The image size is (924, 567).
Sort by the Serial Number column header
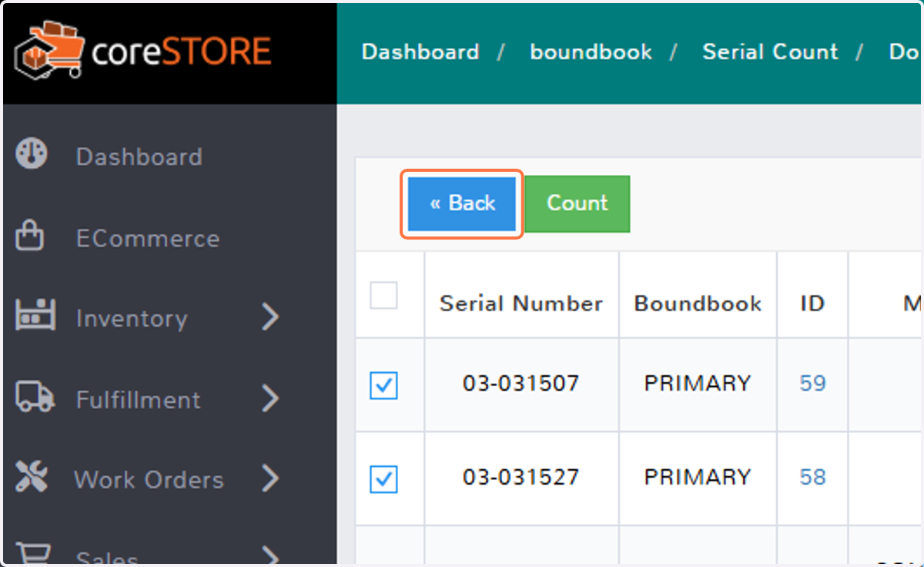click(521, 304)
